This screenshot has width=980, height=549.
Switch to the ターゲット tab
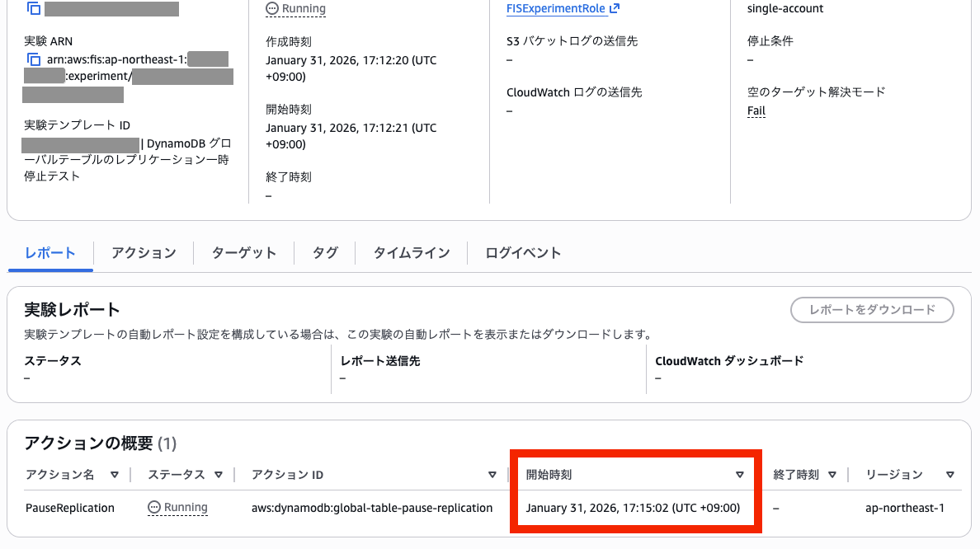[243, 253]
